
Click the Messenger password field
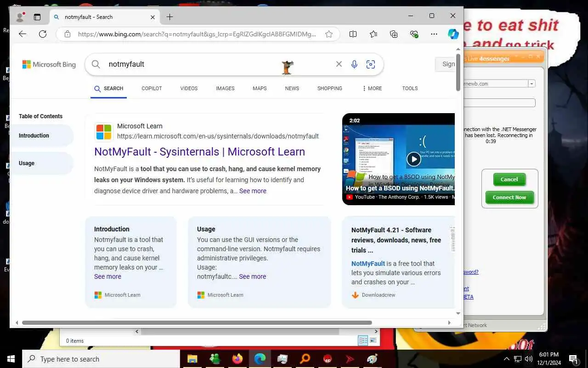499,103
